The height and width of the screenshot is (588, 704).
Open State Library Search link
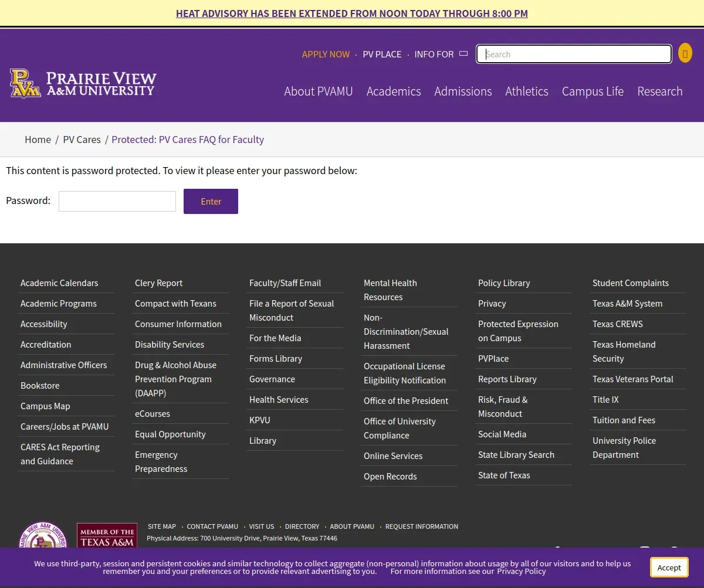516,454
